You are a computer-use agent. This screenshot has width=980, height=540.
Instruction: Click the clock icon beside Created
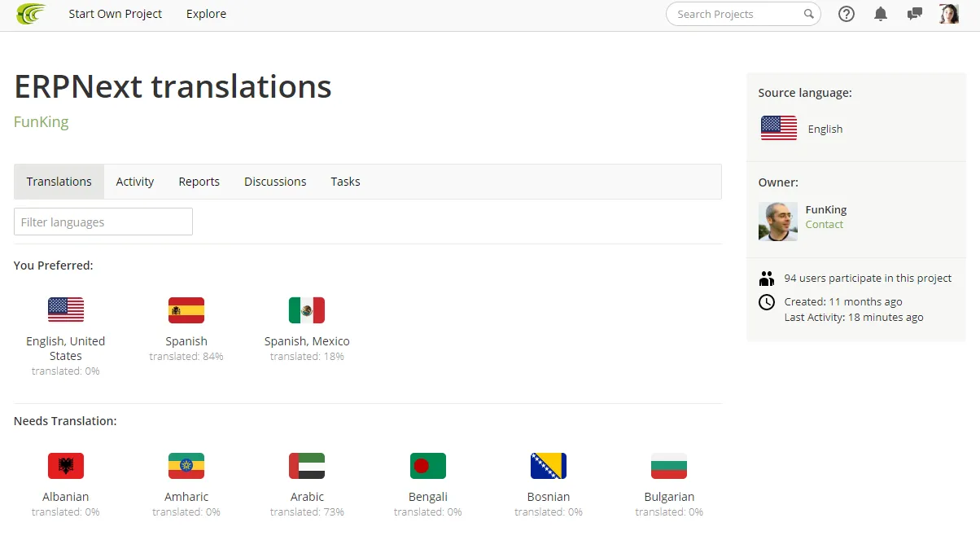[x=767, y=302]
